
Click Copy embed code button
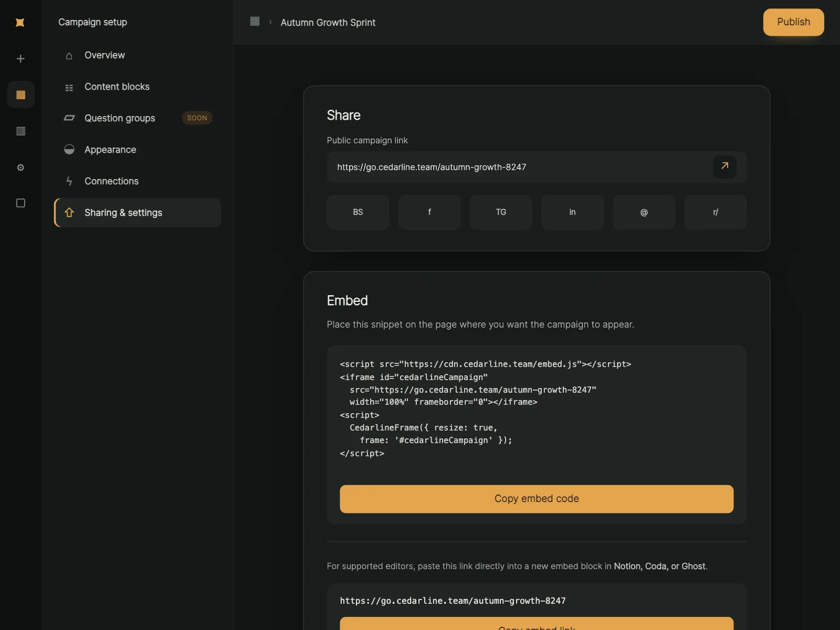(537, 499)
